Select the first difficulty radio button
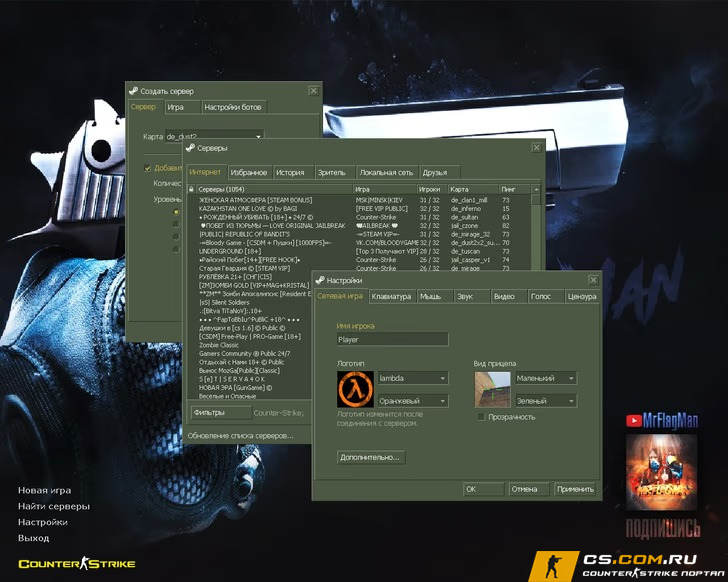 pyautogui.click(x=176, y=212)
